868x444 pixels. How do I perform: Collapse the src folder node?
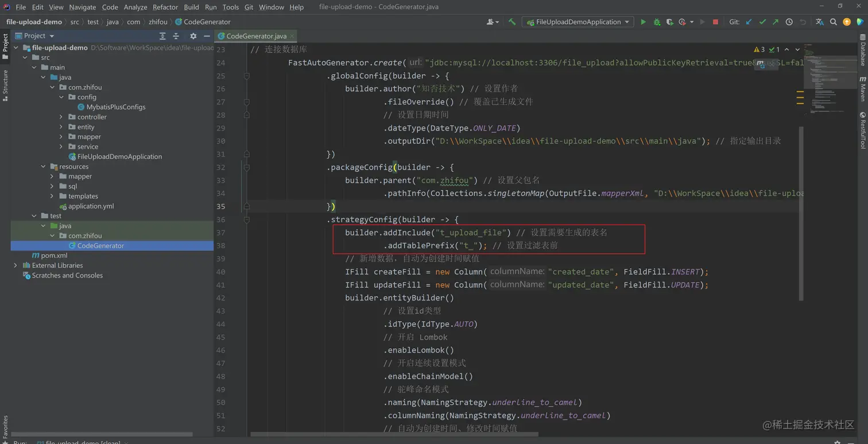pos(25,57)
